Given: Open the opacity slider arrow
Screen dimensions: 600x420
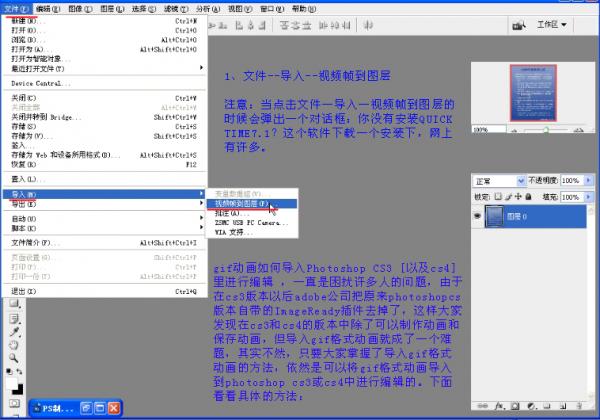Looking at the screenshot, I should click(589, 180).
